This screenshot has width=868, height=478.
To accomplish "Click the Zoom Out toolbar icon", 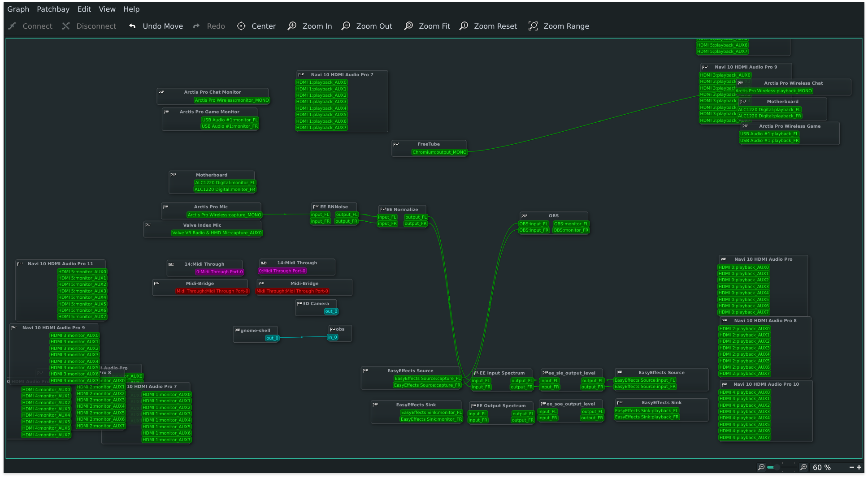I will point(346,26).
